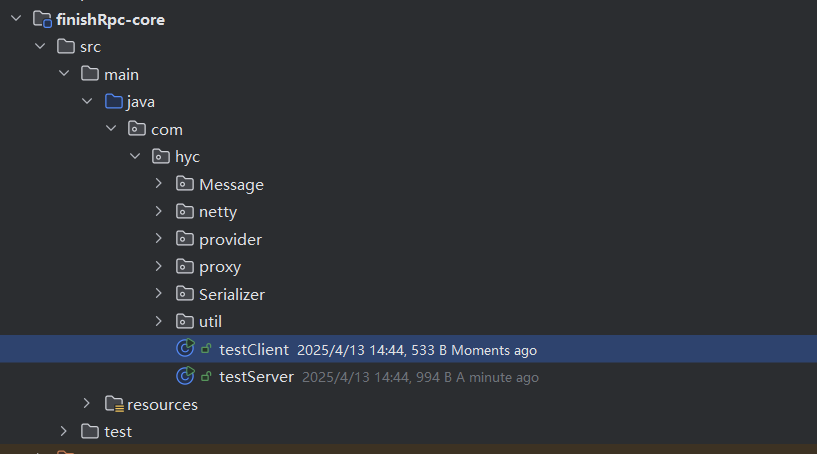The height and width of the screenshot is (454, 817).
Task: Click the testServer runnable class icon
Action: click(185, 375)
